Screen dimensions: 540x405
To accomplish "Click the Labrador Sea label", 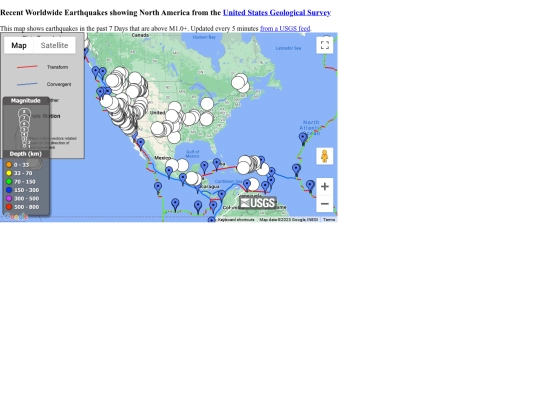I will tap(289, 48).
